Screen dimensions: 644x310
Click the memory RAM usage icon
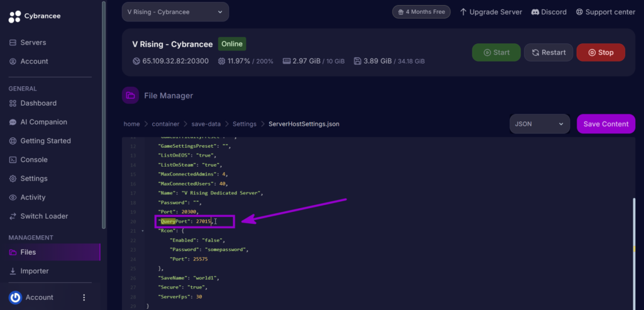click(287, 61)
